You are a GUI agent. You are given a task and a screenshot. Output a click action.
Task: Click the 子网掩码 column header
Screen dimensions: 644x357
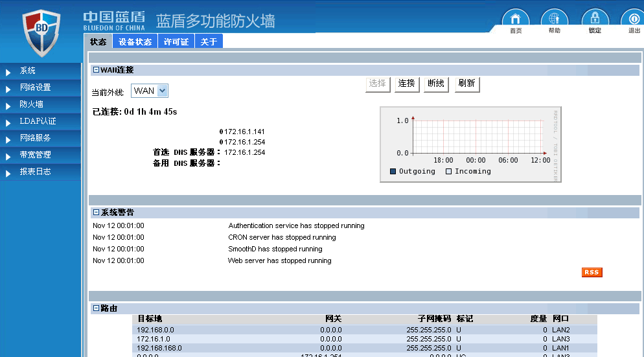coord(434,319)
